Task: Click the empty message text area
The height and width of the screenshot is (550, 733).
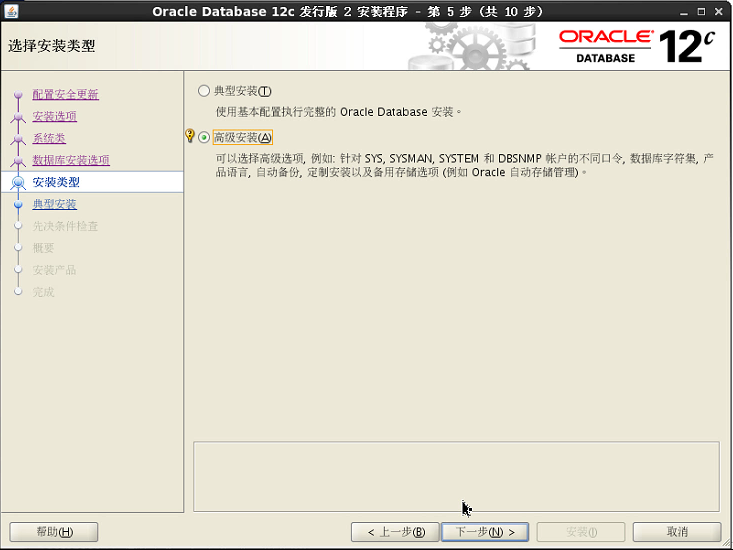Action: (456, 476)
